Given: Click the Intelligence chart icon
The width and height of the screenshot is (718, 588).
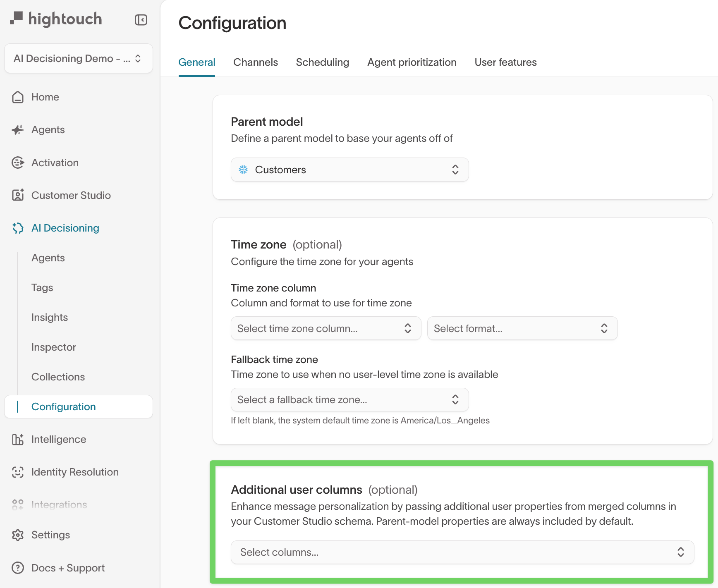Looking at the screenshot, I should tap(18, 439).
